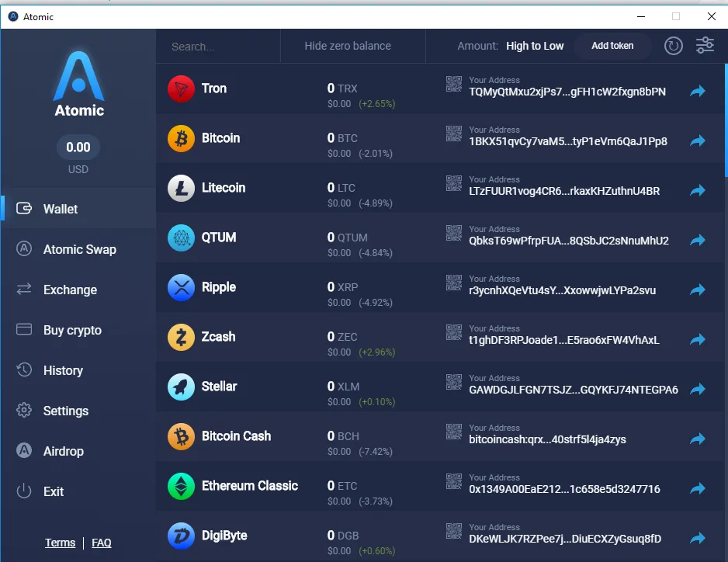Open the Airdrop section
This screenshot has height=562, width=728.
click(78, 452)
